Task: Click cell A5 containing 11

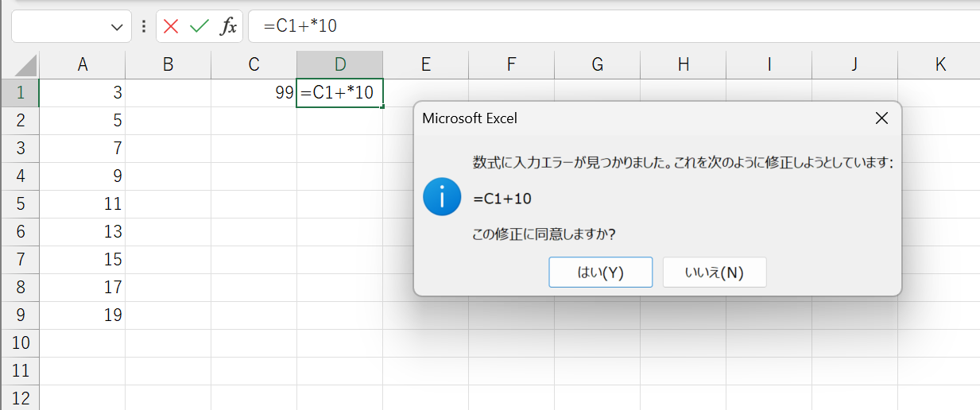Action: click(83, 204)
